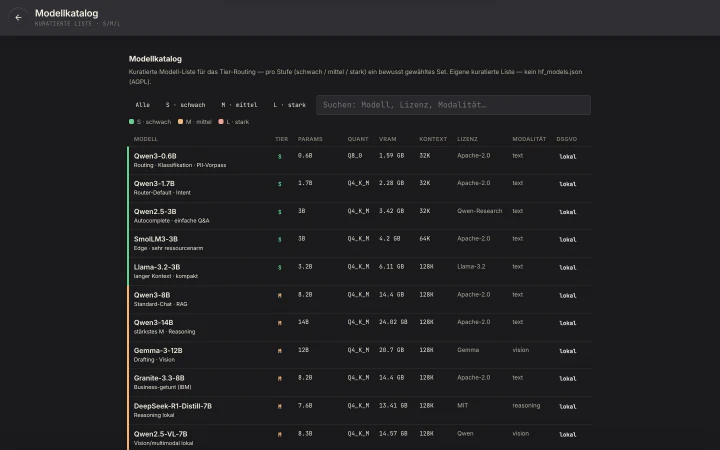Click the 1.59 GB VRAM value
This screenshot has height=450, width=720.
[x=391, y=156]
